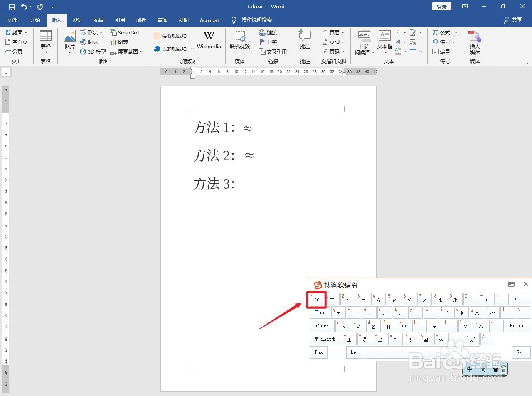Toggle Caps key on Sogou soft keyboard

tap(322, 326)
